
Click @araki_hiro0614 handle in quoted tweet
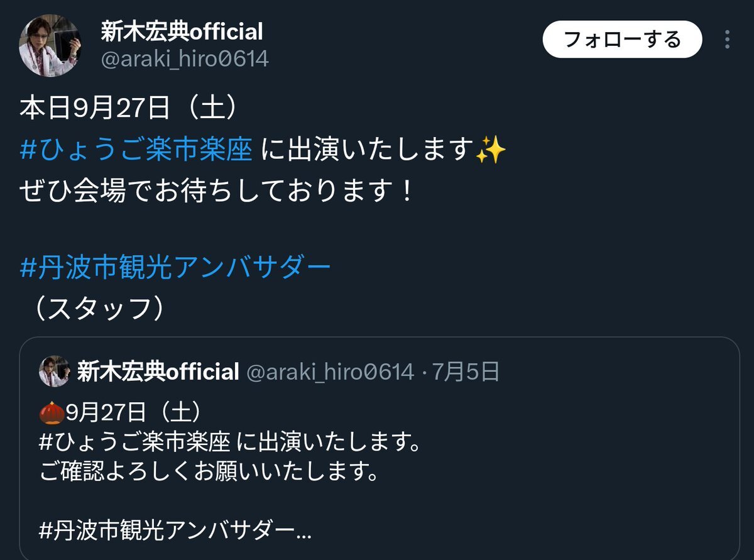(x=330, y=371)
